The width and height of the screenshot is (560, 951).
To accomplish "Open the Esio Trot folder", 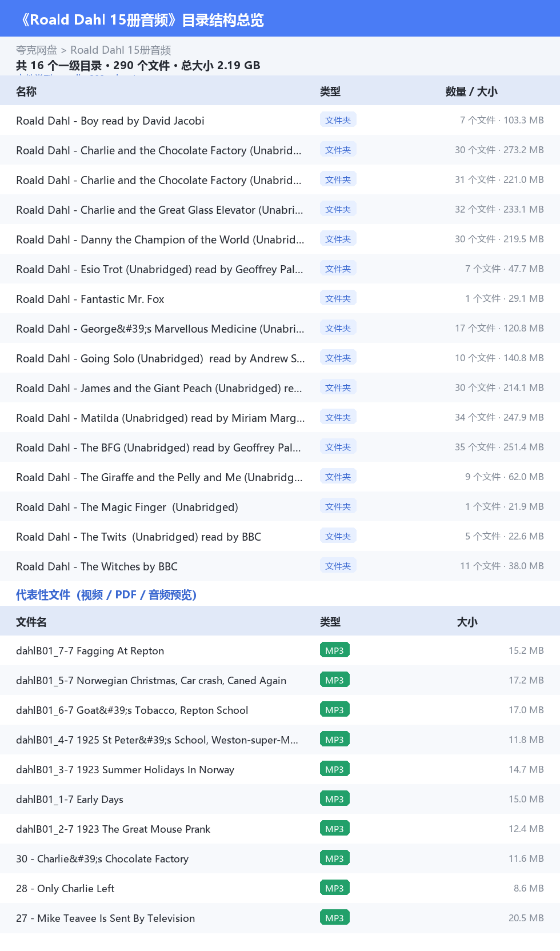I will coord(160,269).
